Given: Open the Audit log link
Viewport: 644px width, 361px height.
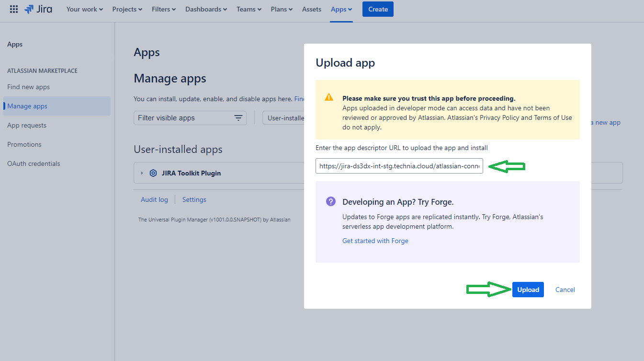Looking at the screenshot, I should 154,199.
